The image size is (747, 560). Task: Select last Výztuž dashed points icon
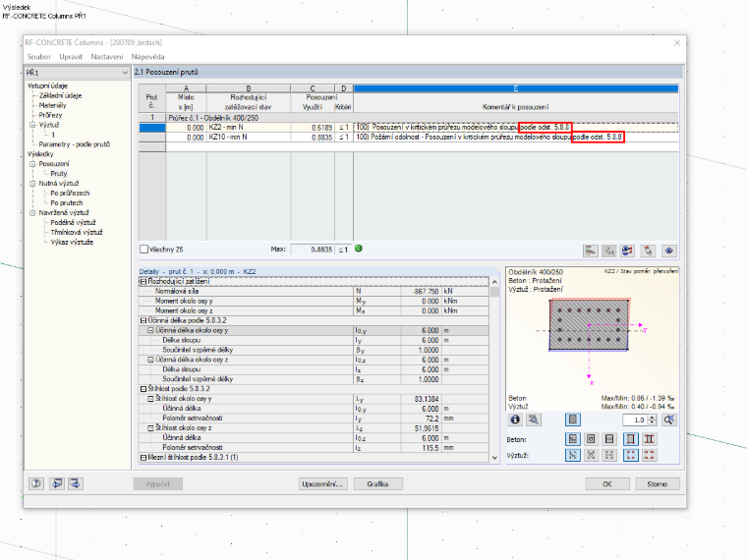pos(649,455)
